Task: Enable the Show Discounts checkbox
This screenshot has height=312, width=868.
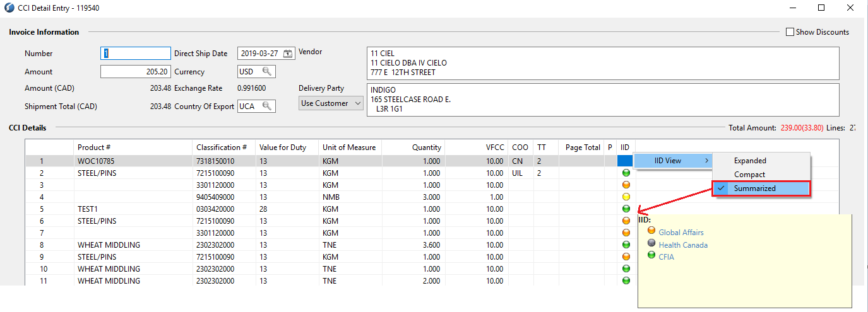Action: click(790, 32)
